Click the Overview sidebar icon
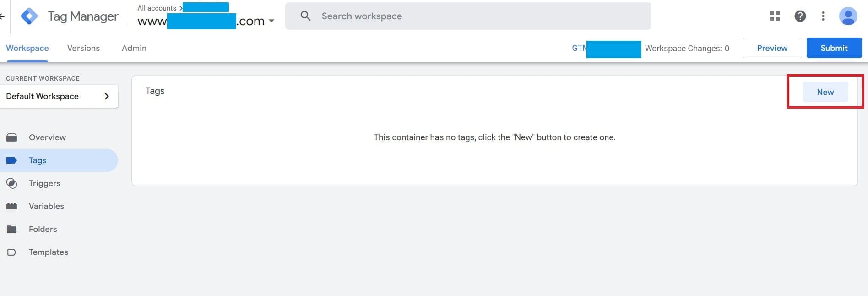868x296 pixels. [12, 137]
